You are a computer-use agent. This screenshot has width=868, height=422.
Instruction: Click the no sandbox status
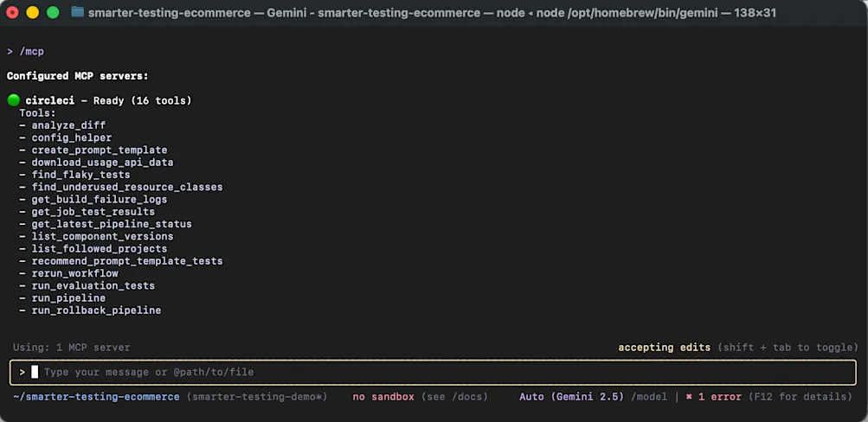383,397
